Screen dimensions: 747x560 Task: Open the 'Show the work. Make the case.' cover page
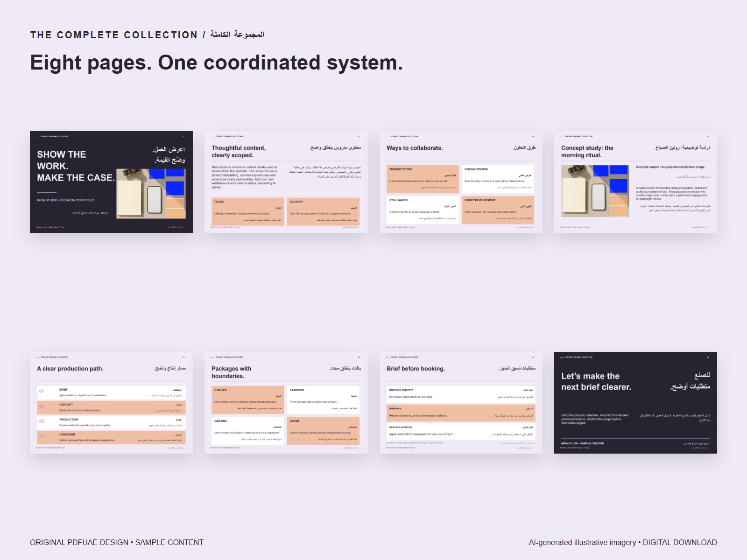pyautogui.click(x=111, y=182)
